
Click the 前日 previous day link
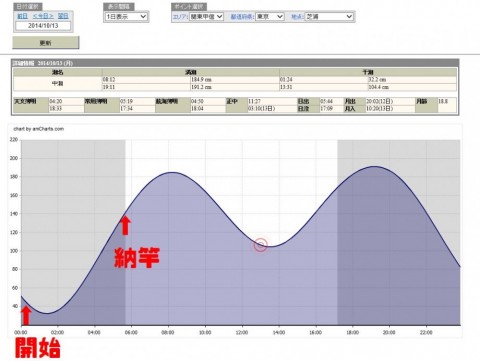(22, 16)
